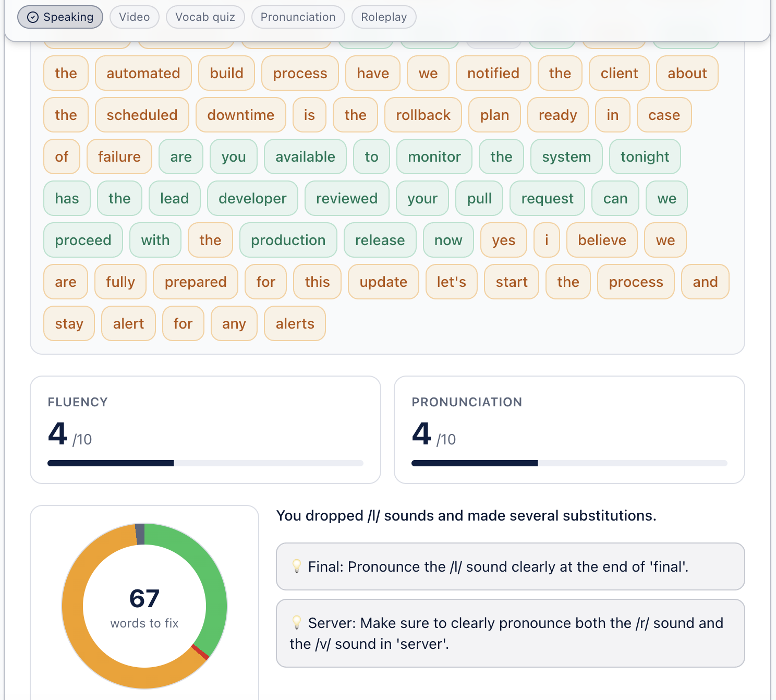Click the 'your' word chip

[422, 198]
